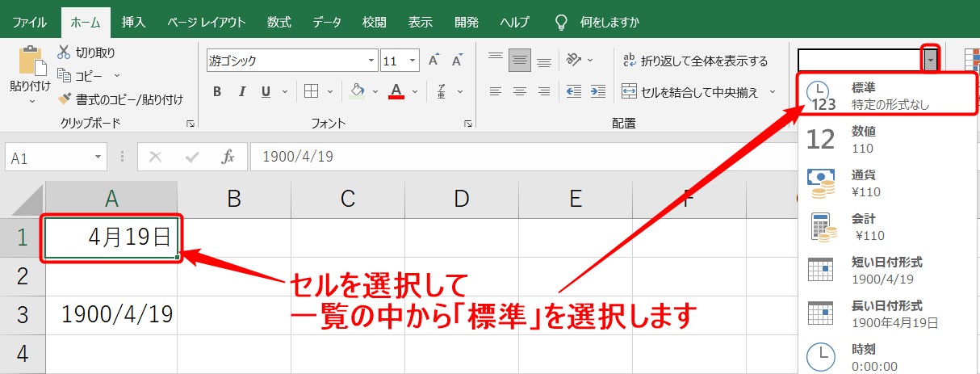Open font color dropdown arrow
Viewport: 980px width, 374px height.
pyautogui.click(x=413, y=91)
